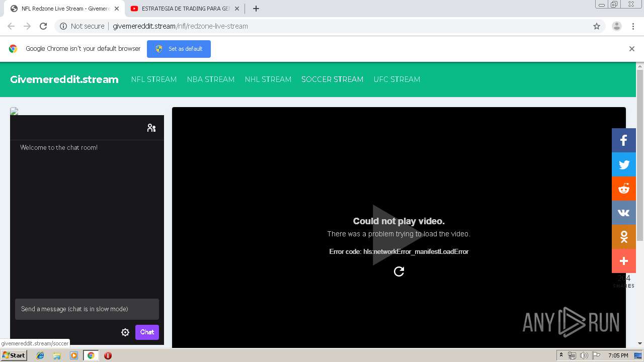The image size is (644, 362).
Task: Open the media player taskbar icon
Action: [74, 355]
